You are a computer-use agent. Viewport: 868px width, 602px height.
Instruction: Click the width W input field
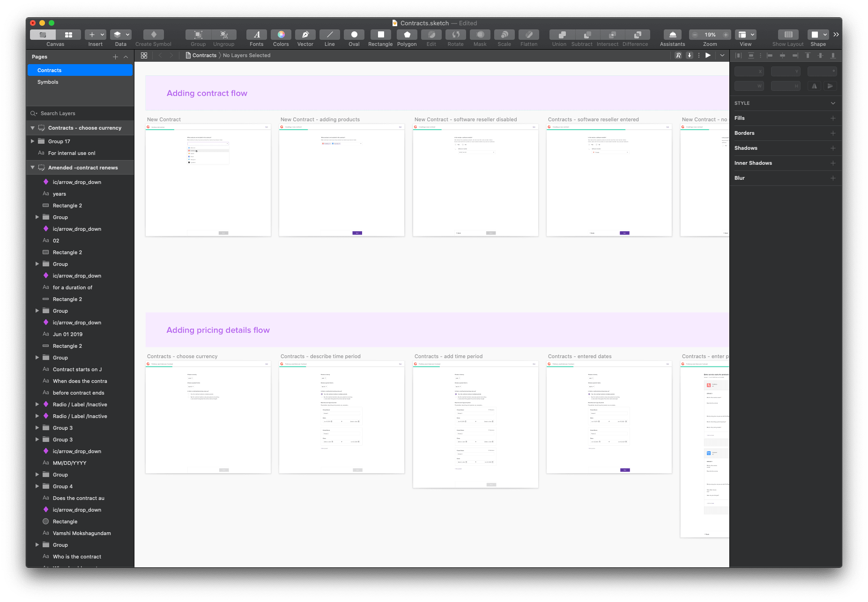click(x=749, y=86)
